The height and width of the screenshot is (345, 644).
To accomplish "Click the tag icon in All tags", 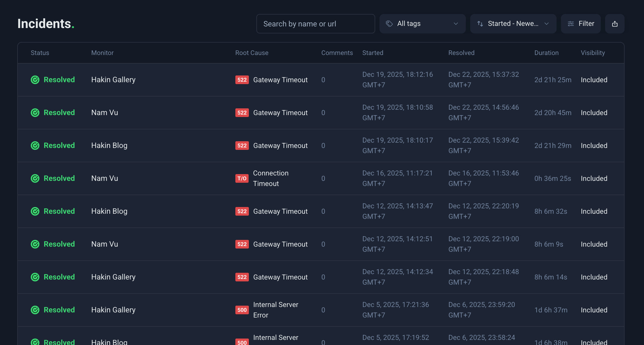I will click(x=389, y=24).
